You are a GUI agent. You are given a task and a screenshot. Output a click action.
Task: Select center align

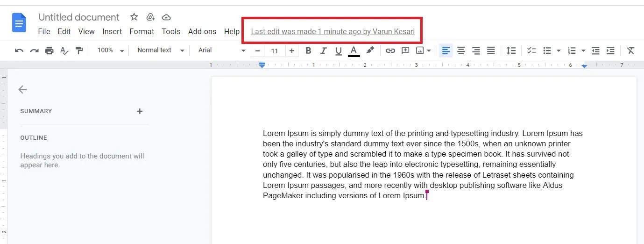pyautogui.click(x=461, y=50)
